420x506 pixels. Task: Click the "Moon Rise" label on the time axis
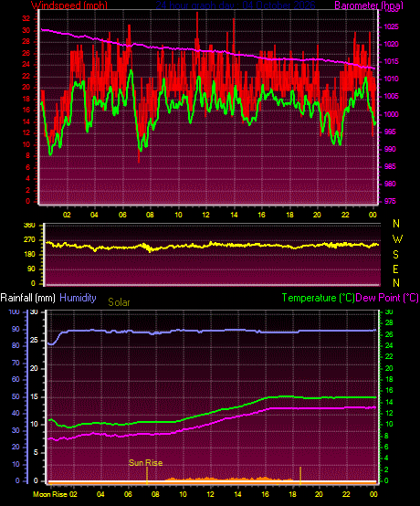point(50,494)
